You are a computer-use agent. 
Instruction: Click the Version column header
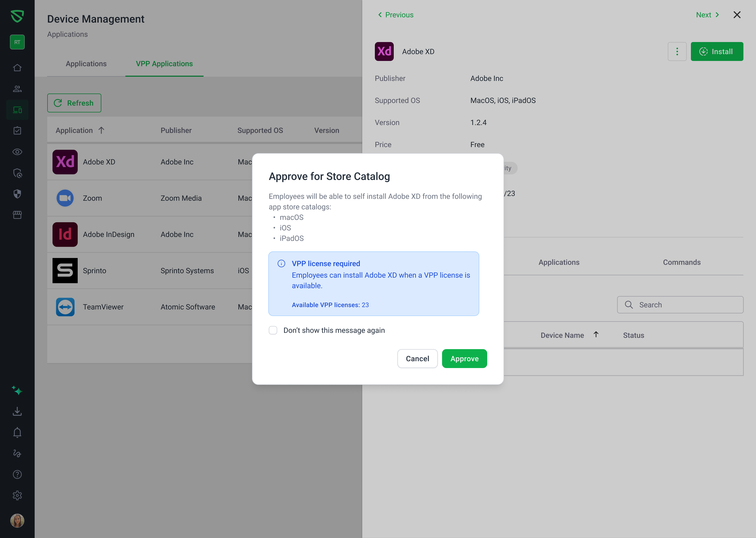click(x=327, y=130)
